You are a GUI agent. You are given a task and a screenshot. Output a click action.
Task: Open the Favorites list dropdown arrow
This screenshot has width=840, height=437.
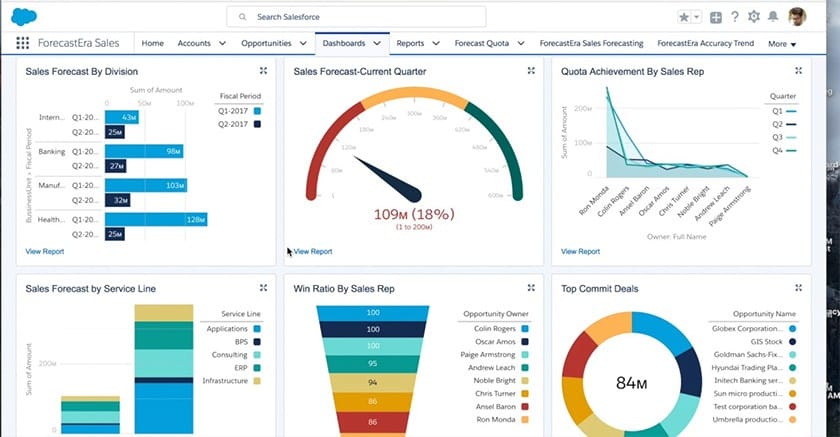point(696,17)
